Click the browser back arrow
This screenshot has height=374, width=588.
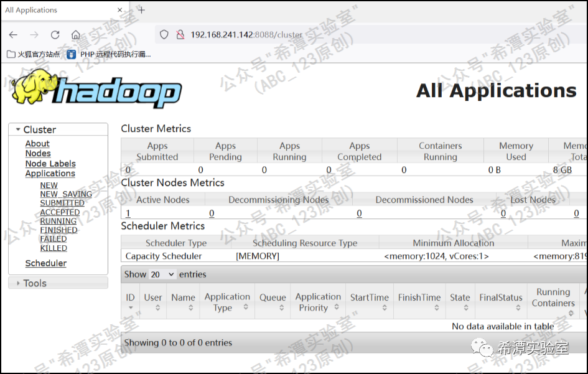(13, 35)
